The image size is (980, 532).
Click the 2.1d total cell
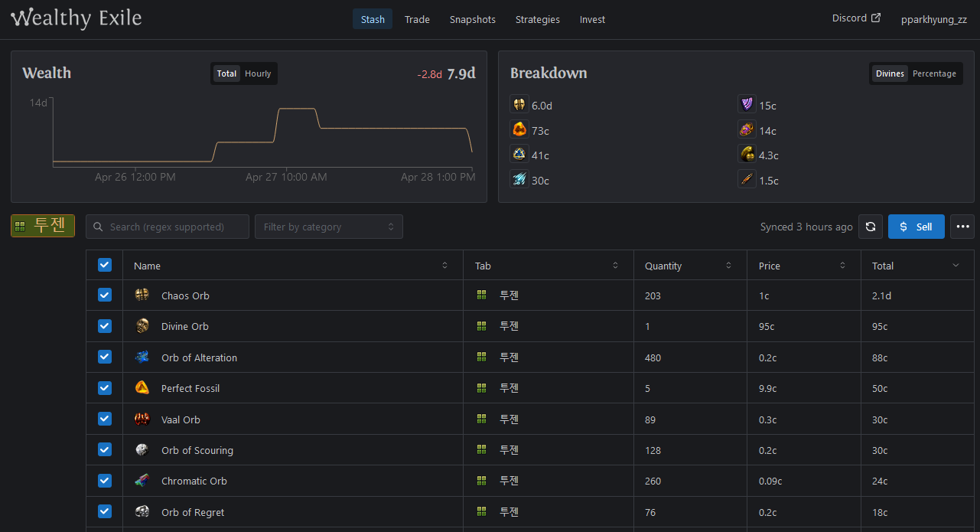point(917,295)
